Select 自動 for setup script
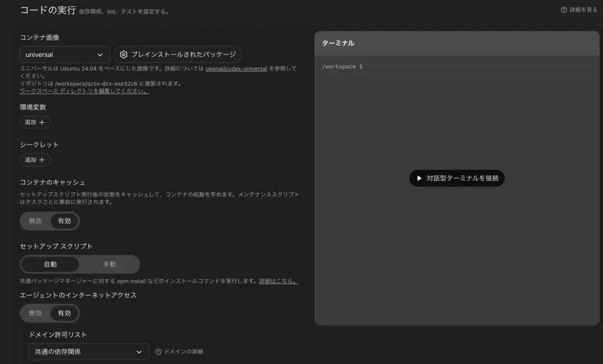 pyautogui.click(x=51, y=264)
